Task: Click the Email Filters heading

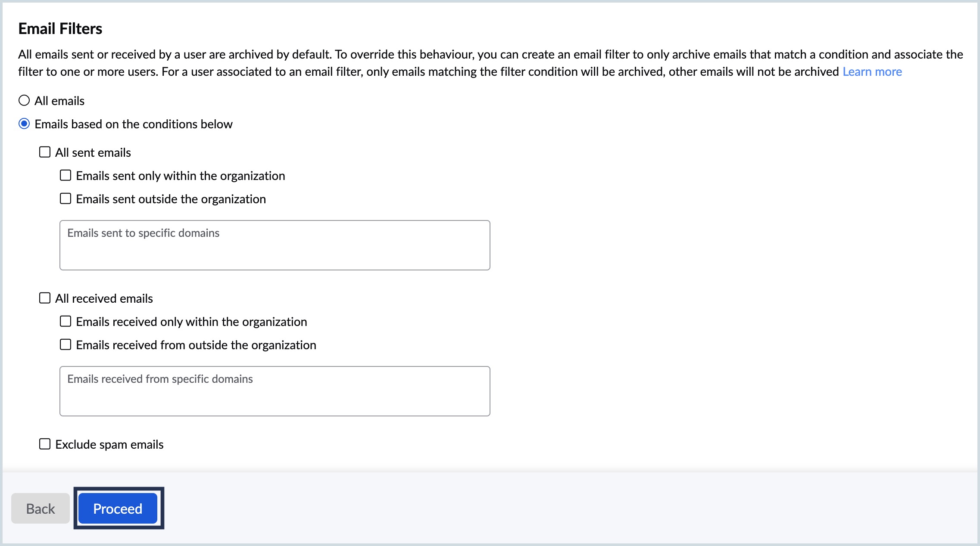Action: 60,28
